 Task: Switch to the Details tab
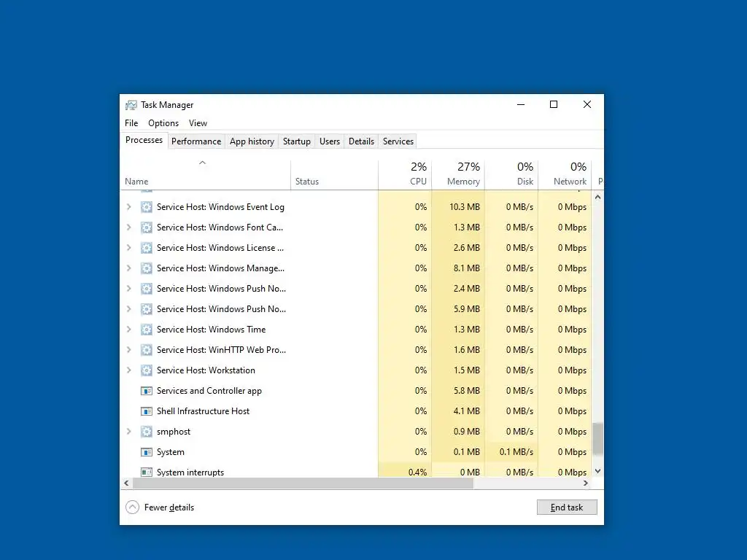361,141
